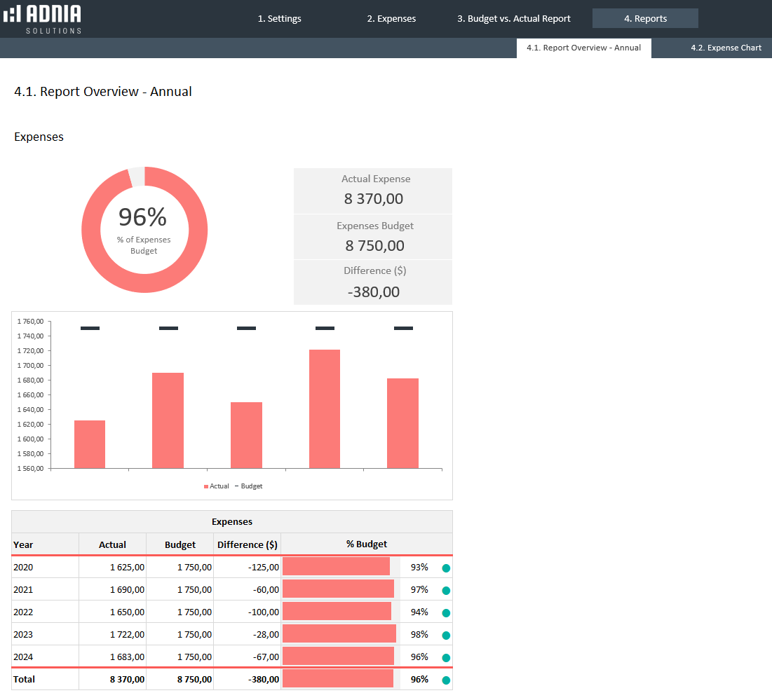This screenshot has width=772, height=700.
Task: Click green status dot for 2021 row
Action: [x=446, y=591]
